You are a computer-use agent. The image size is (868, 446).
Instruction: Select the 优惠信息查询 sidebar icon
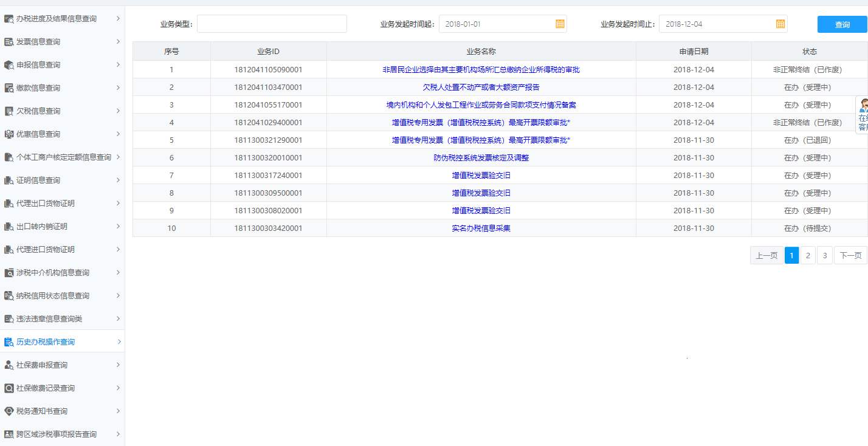[10, 134]
